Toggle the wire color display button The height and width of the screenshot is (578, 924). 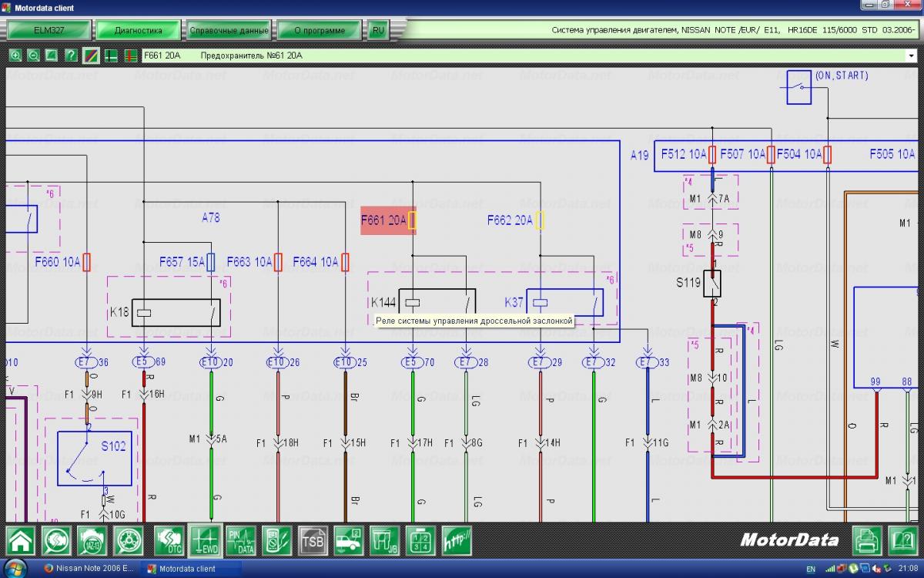(x=90, y=55)
